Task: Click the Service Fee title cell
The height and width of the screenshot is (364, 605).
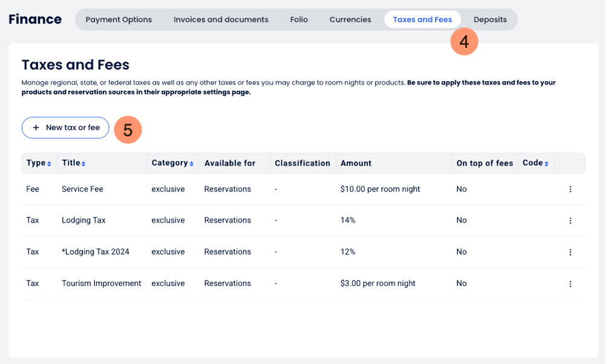Action: click(x=82, y=189)
